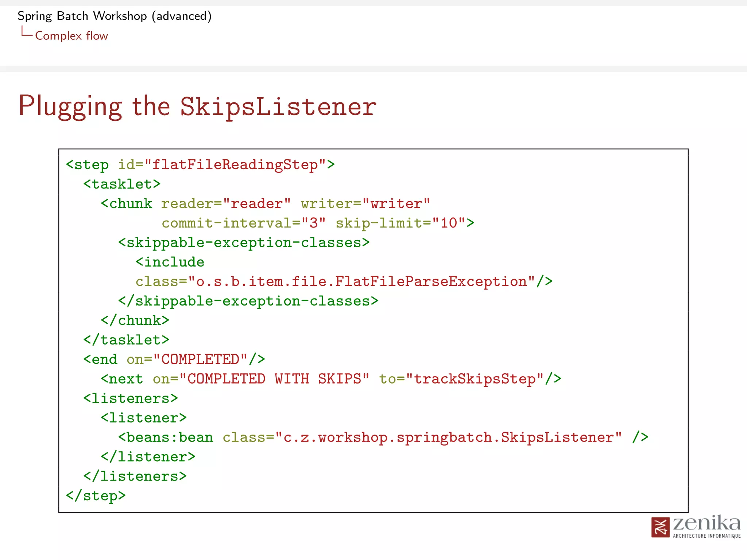This screenshot has width=747, height=560.
Task: Click the opening <listener> tag
Action: [144, 418]
